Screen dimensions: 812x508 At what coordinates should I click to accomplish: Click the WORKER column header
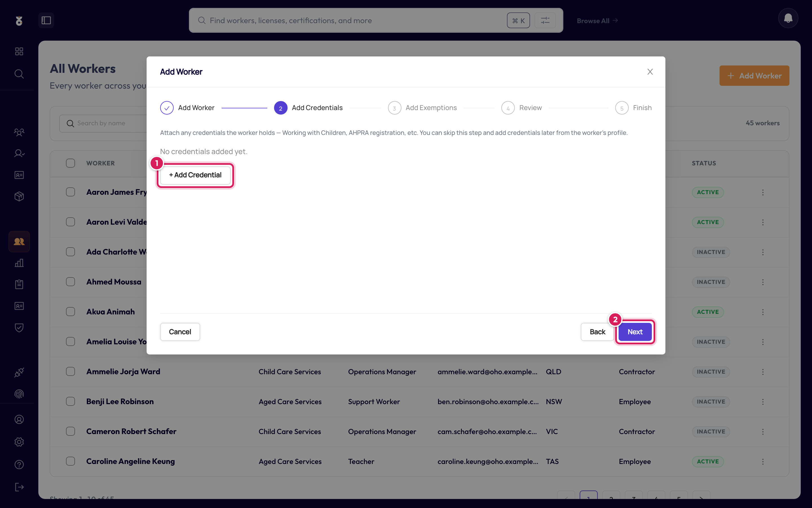click(100, 163)
